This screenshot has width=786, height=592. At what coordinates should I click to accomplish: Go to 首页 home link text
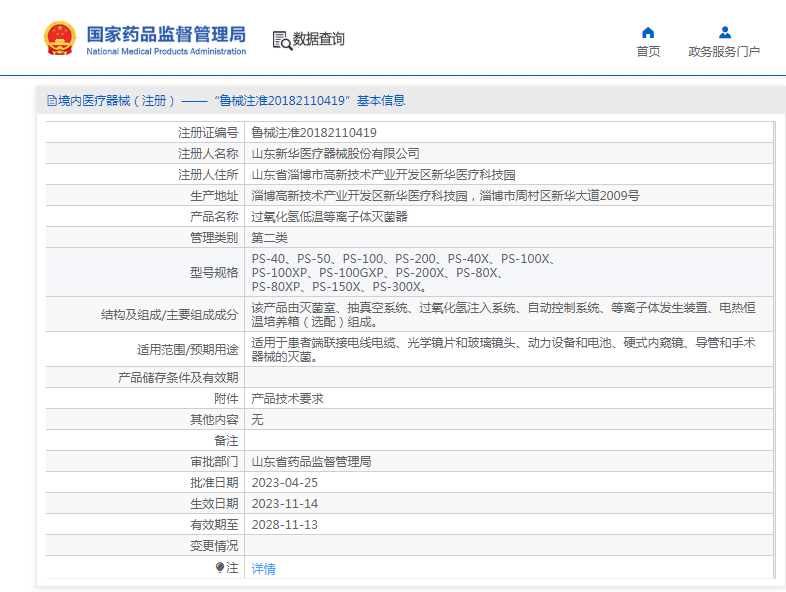tap(648, 51)
